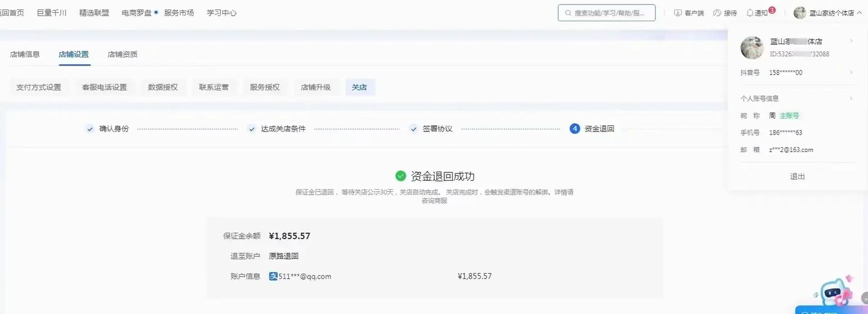The width and height of the screenshot is (868, 314).
Task: Click blue dot next to 电商罗盘
Action: [156, 12]
